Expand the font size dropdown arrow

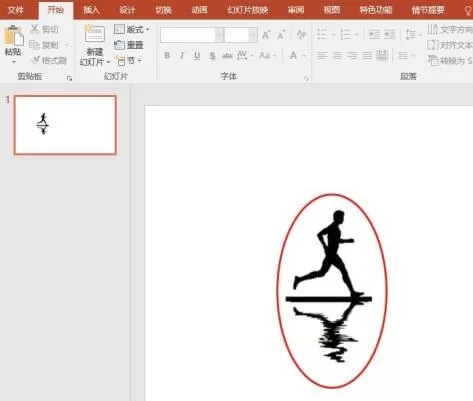(x=253, y=35)
